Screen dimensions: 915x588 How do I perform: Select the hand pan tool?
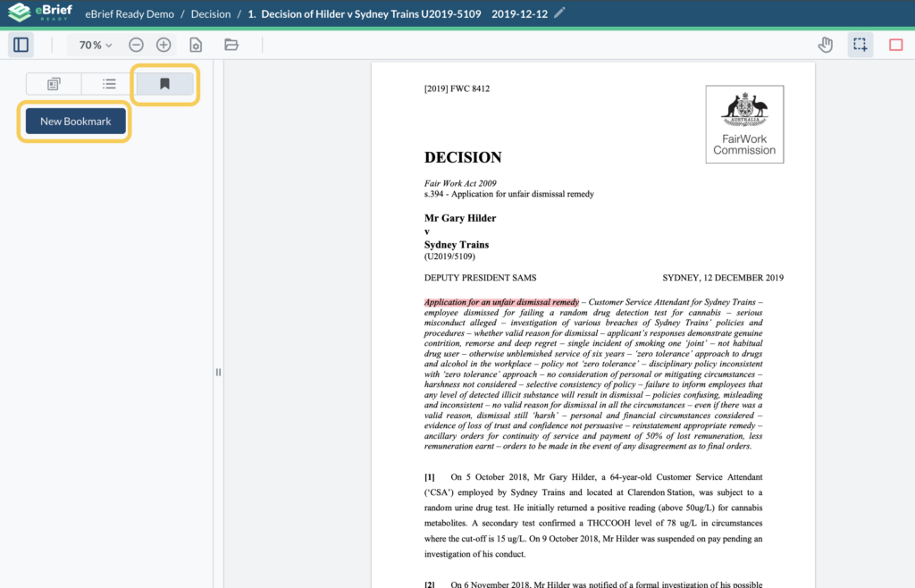click(825, 45)
